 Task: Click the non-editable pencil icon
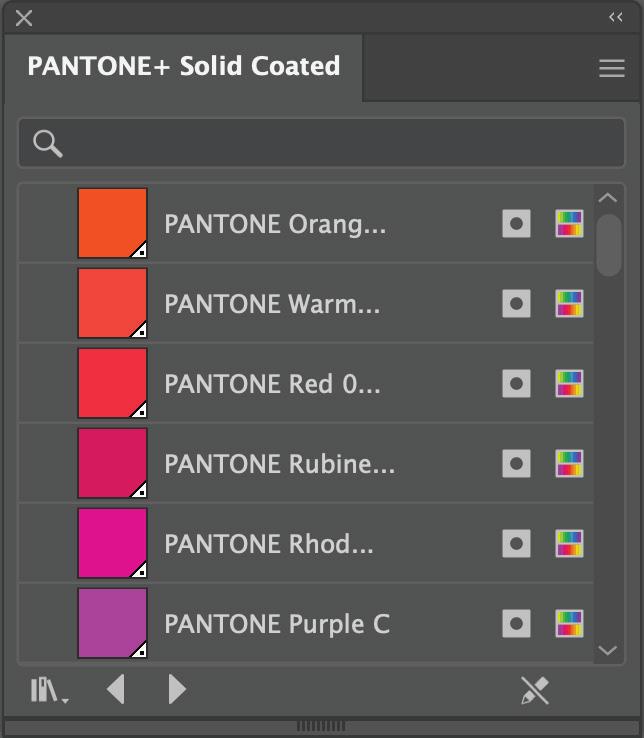pos(535,690)
